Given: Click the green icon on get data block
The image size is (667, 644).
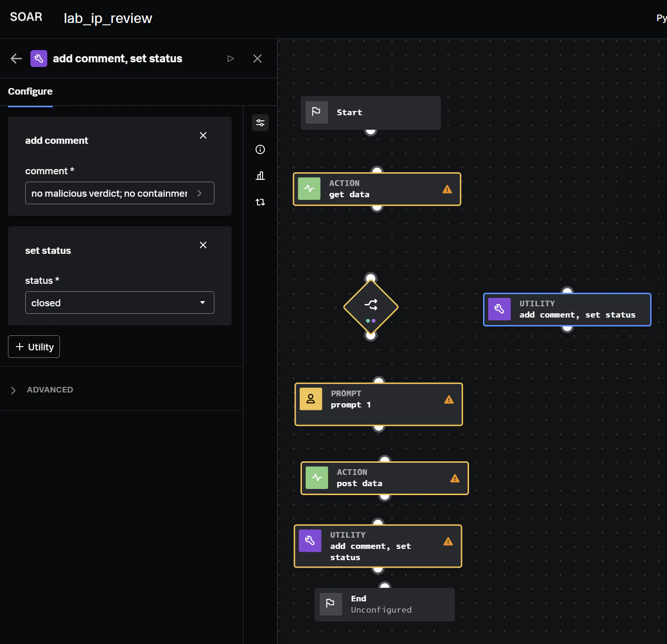Looking at the screenshot, I should click(309, 189).
